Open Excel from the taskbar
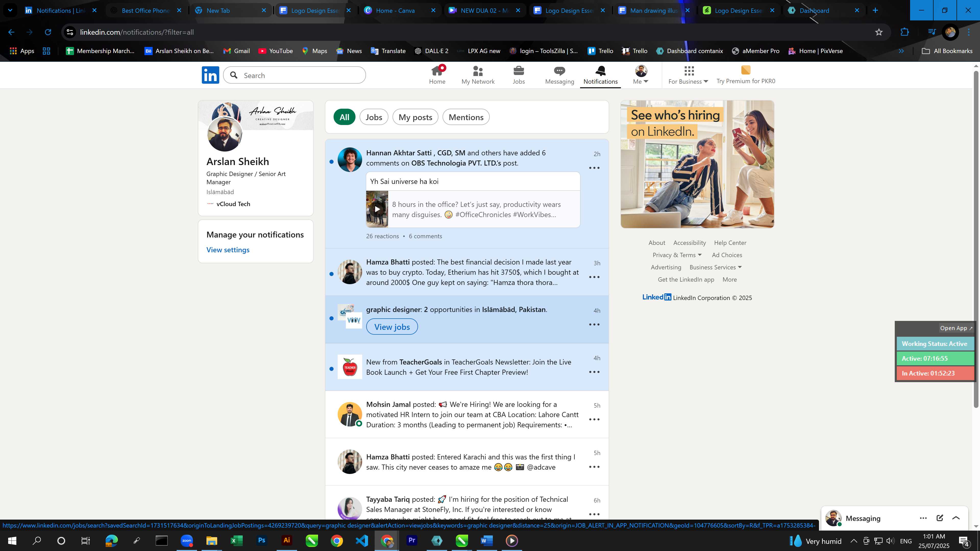Image resolution: width=980 pixels, height=551 pixels. click(237, 540)
